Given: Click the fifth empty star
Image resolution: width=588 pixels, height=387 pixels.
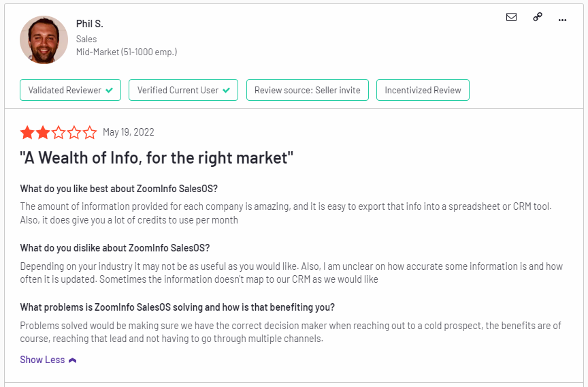Looking at the screenshot, I should coord(90,132).
